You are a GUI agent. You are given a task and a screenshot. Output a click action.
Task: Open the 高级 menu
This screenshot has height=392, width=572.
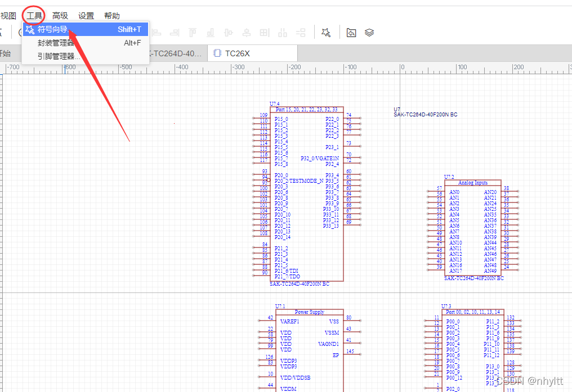(60, 16)
